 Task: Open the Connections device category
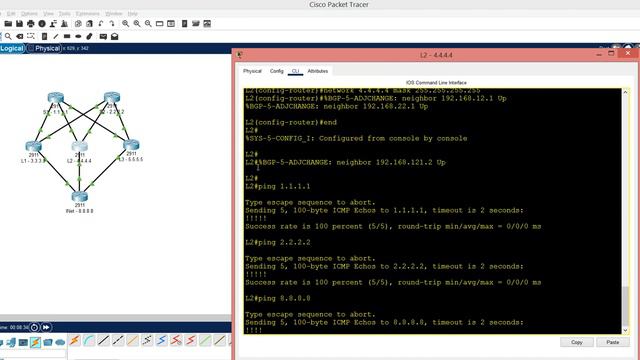point(36,342)
